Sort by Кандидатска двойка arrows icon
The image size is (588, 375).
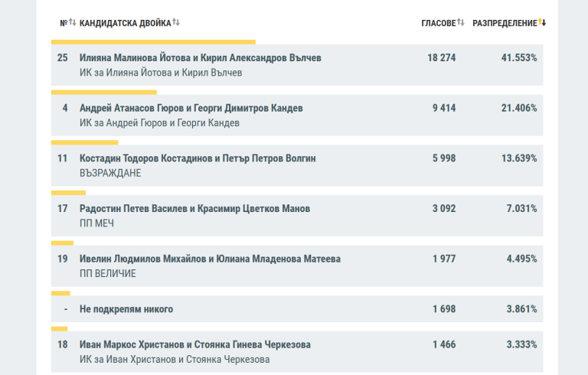(x=176, y=22)
